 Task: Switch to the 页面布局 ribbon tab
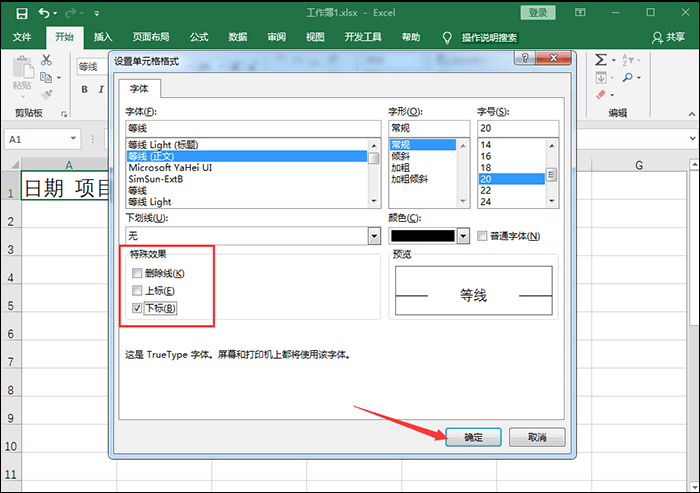pyautogui.click(x=151, y=37)
